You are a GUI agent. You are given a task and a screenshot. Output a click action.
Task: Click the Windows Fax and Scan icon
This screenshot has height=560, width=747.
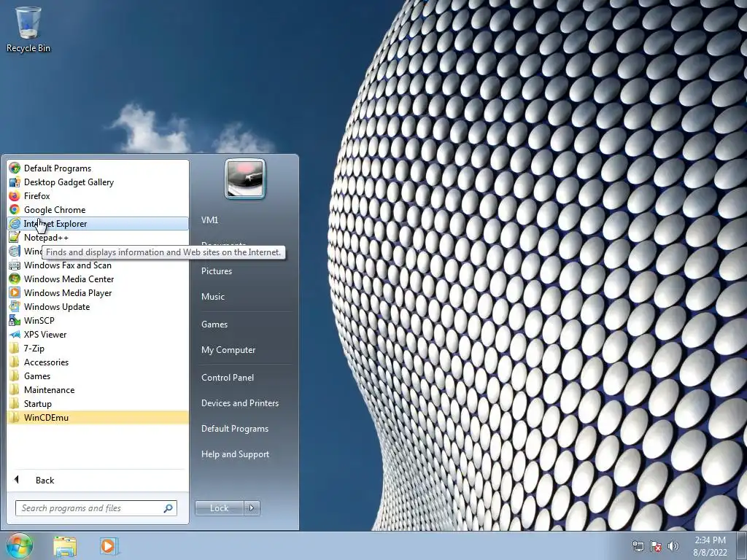click(15, 265)
